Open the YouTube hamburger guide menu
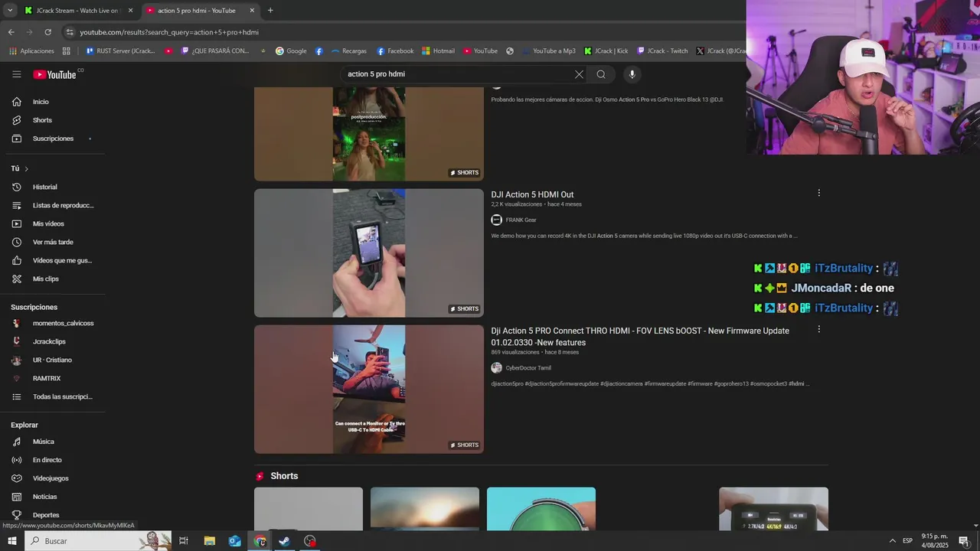 pos(16,74)
